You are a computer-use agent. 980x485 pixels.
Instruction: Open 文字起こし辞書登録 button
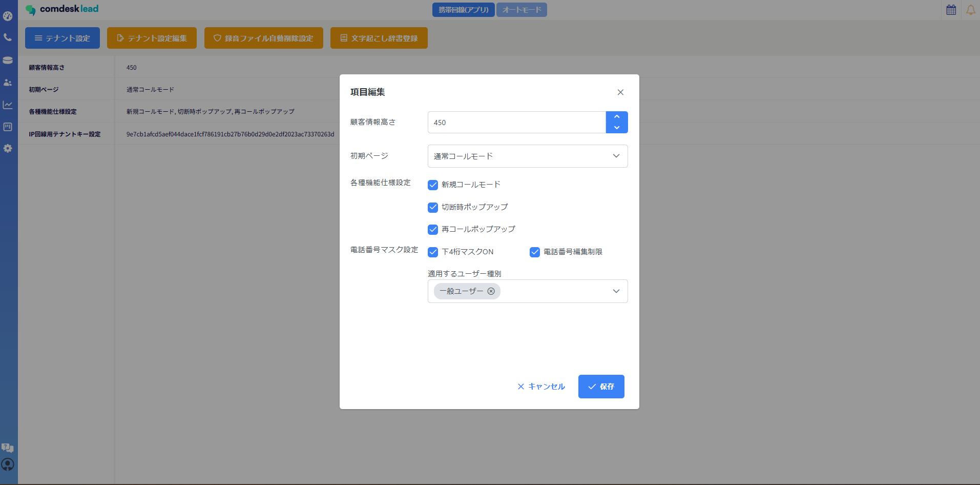[x=379, y=38]
